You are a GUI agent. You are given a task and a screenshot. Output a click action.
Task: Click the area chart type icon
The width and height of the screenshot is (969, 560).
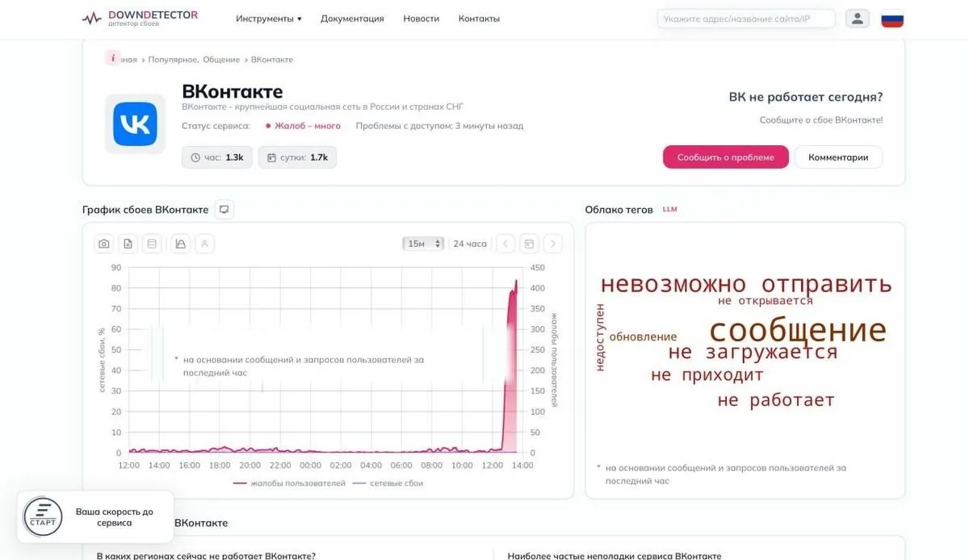[181, 244]
